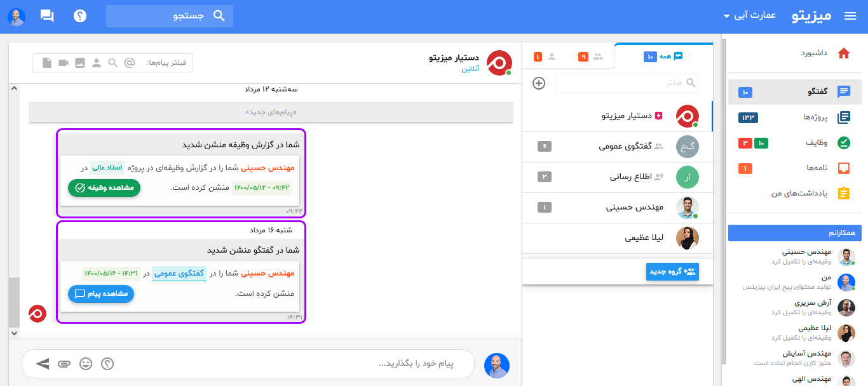Click the message scrollbar up arrow

[x=15, y=90]
